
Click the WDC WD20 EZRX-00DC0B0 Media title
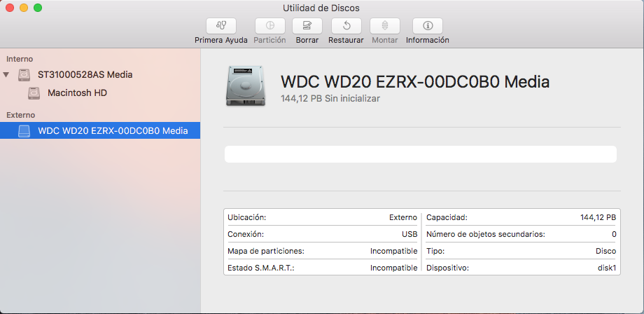tap(415, 82)
